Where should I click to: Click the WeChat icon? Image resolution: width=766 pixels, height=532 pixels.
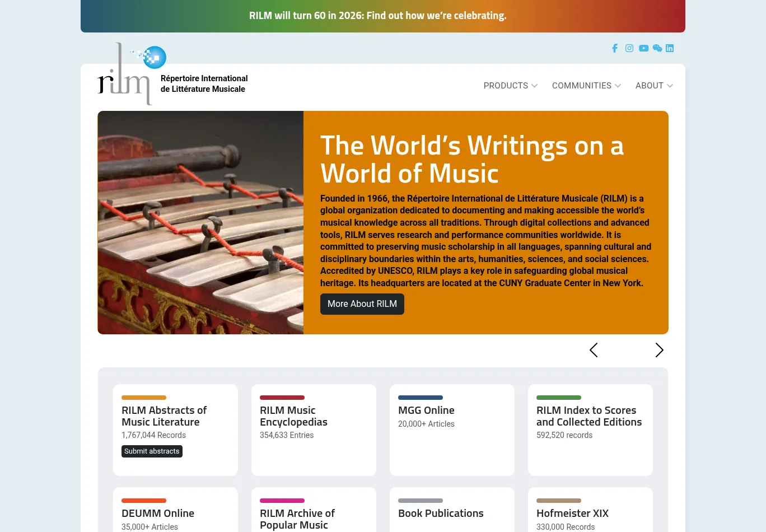pos(657,48)
